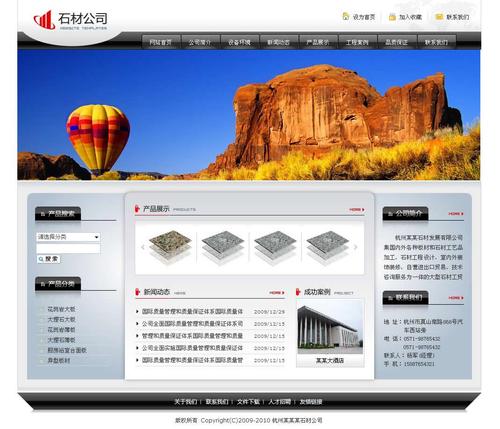
Task: Click the 某某大酒店 caption
Action: click(x=330, y=361)
